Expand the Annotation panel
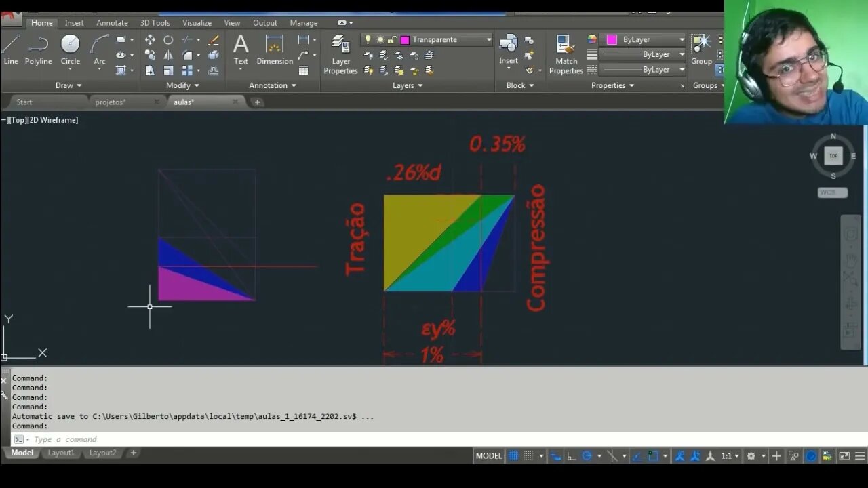This screenshot has height=488, width=868. click(273, 85)
